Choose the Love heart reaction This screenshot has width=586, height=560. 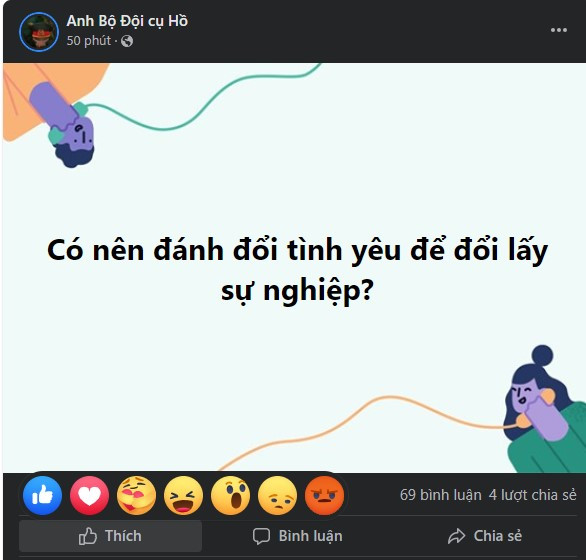89,495
